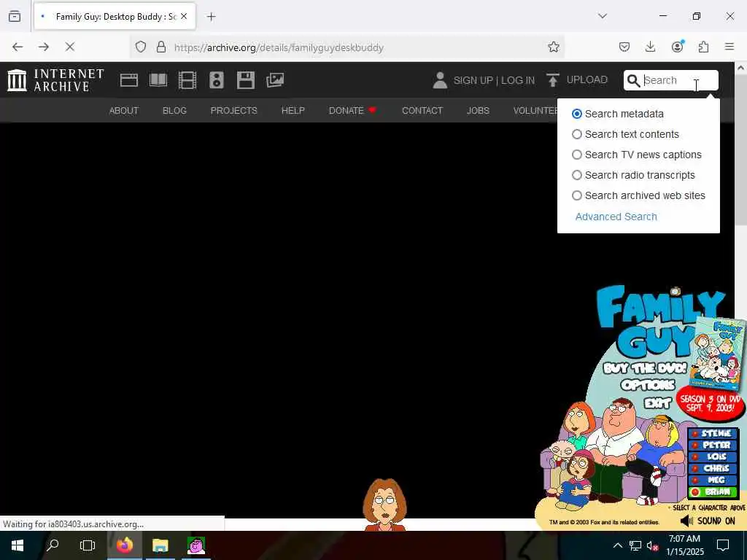747x560 pixels.
Task: Open Firefox downloads panel
Action: pos(650,47)
